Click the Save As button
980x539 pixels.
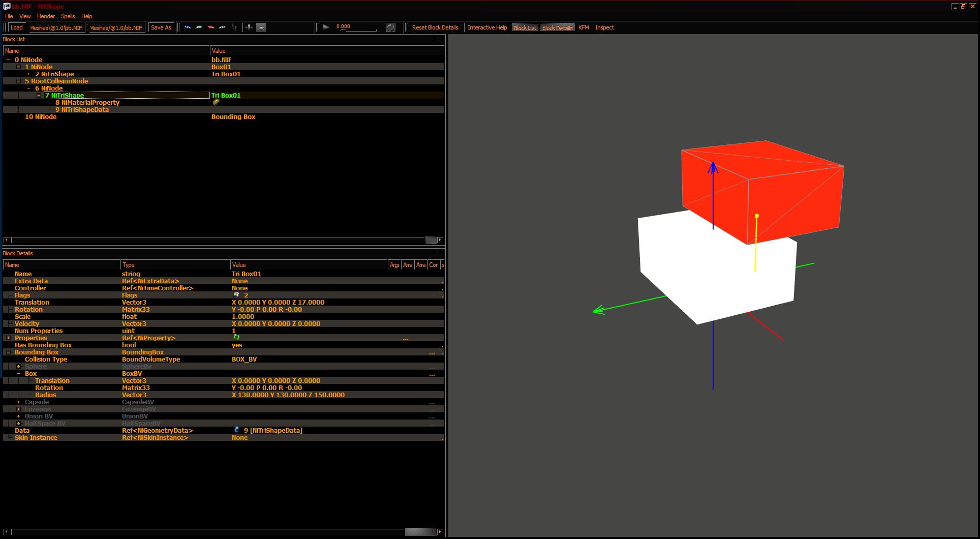click(161, 27)
